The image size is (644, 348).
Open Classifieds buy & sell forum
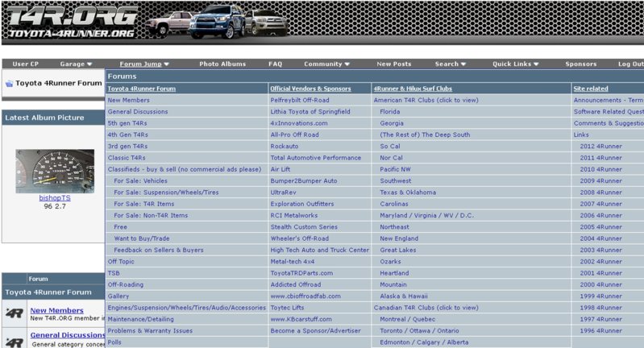[x=185, y=169]
